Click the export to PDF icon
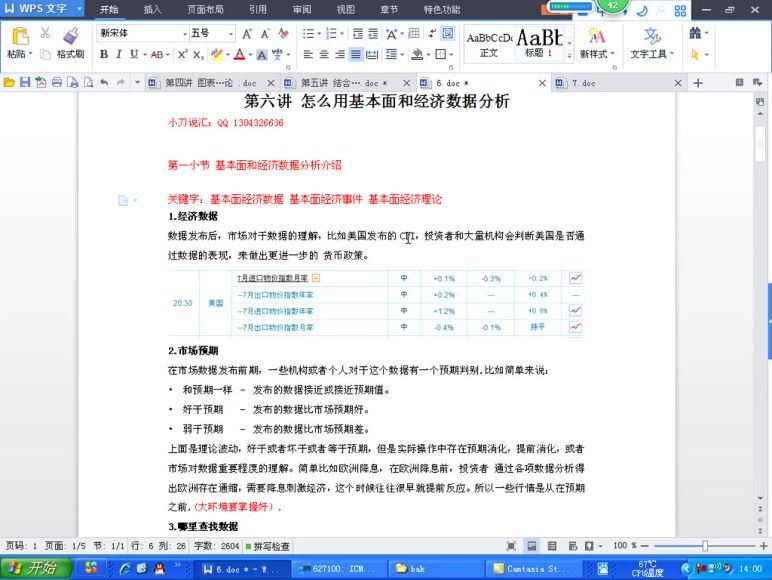This screenshot has height=580, width=772. 41,83
